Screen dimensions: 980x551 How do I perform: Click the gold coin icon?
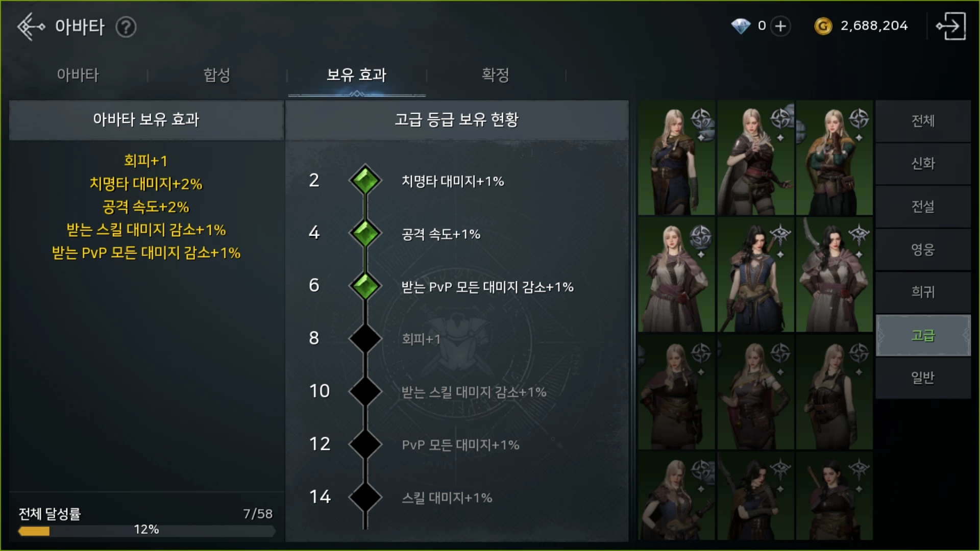tap(823, 26)
